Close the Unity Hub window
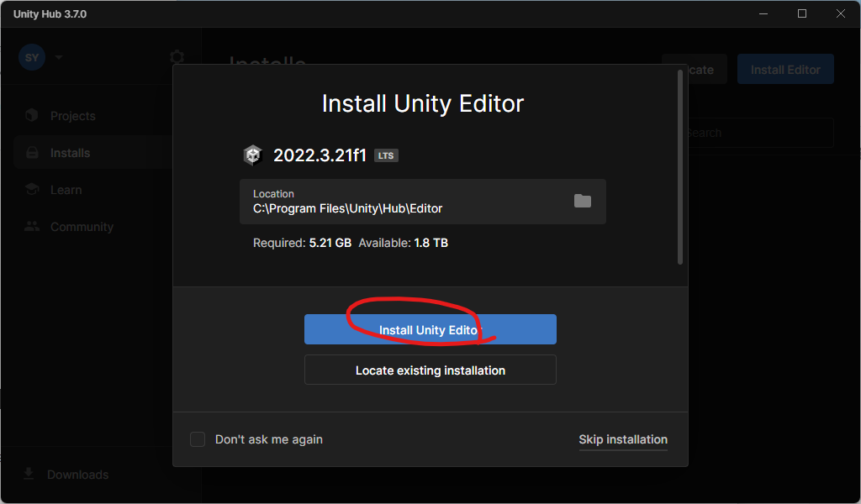The image size is (861, 504). coord(841,13)
